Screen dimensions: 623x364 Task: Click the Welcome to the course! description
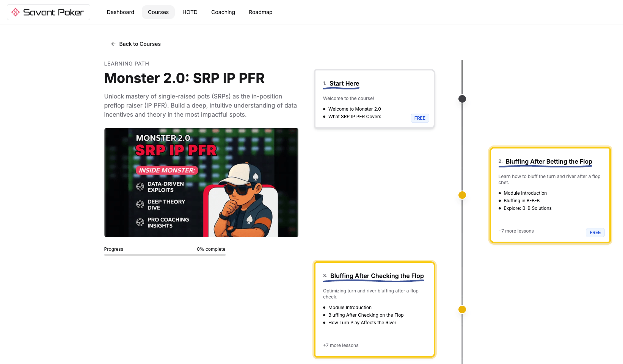[348, 98]
